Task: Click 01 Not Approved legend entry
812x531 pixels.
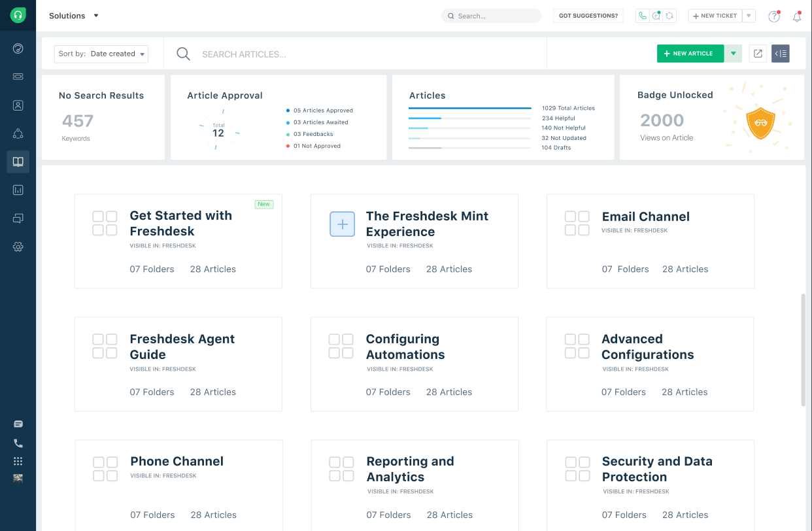Action: point(313,146)
